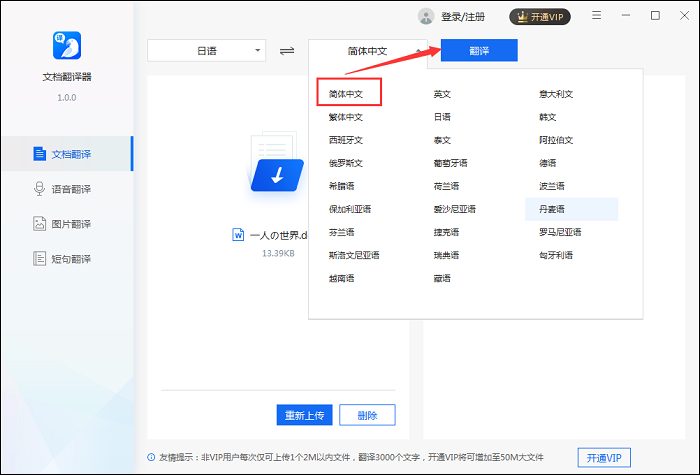Pick 保加利亚语 as target language
Viewport: 700px width, 475px height.
point(350,209)
